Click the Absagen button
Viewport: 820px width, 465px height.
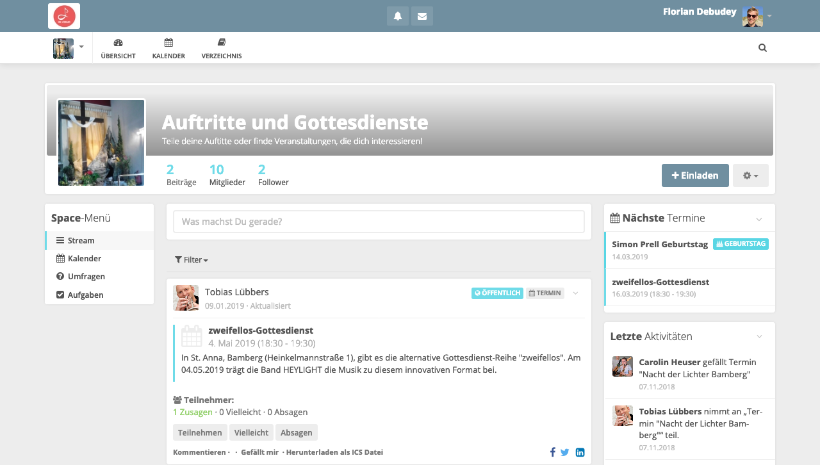pyautogui.click(x=296, y=433)
